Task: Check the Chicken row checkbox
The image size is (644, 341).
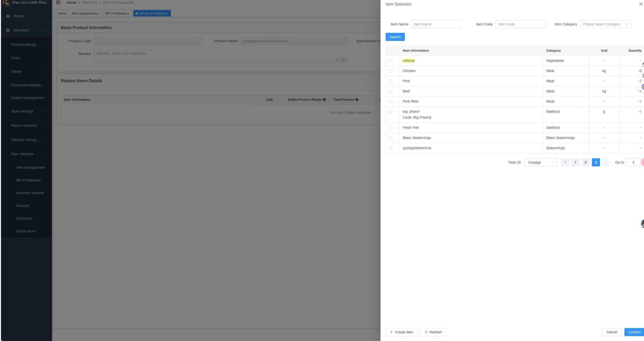Action: click(390, 71)
